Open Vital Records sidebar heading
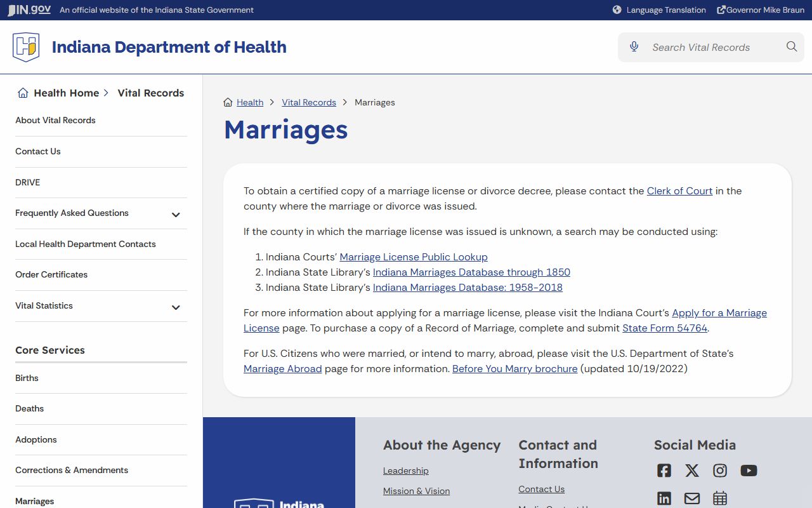Screen dimensions: 812x508 pos(150,93)
